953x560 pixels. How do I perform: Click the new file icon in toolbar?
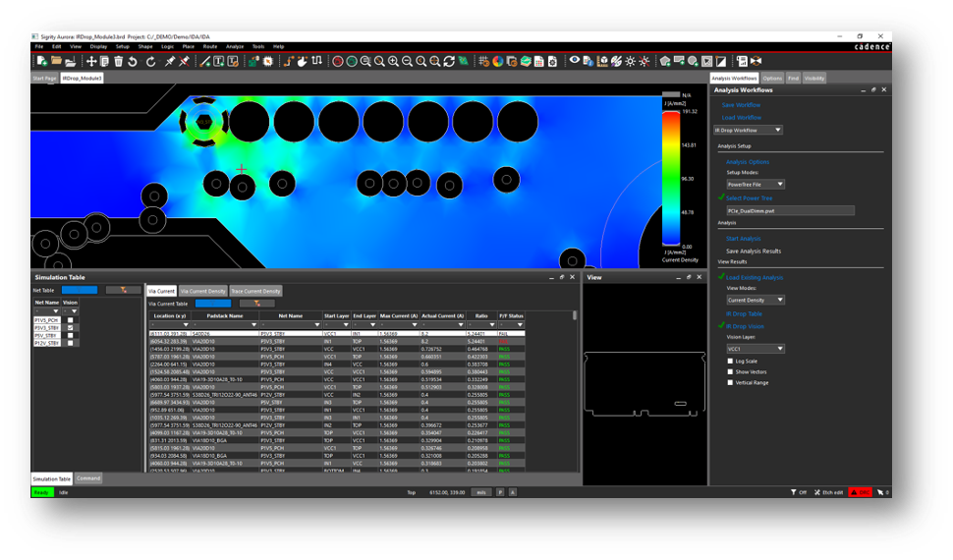(42, 61)
